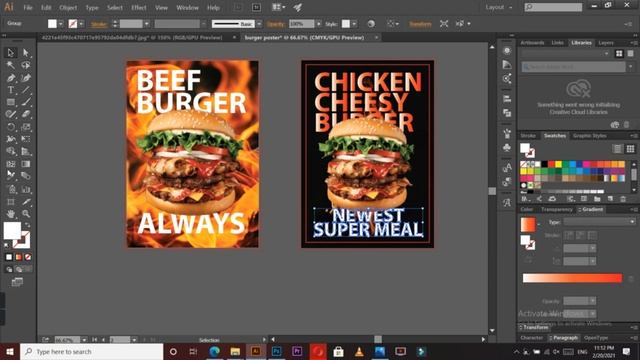Image resolution: width=640 pixels, height=360 pixels.
Task: Select the Rectangle tool
Action: 11,102
